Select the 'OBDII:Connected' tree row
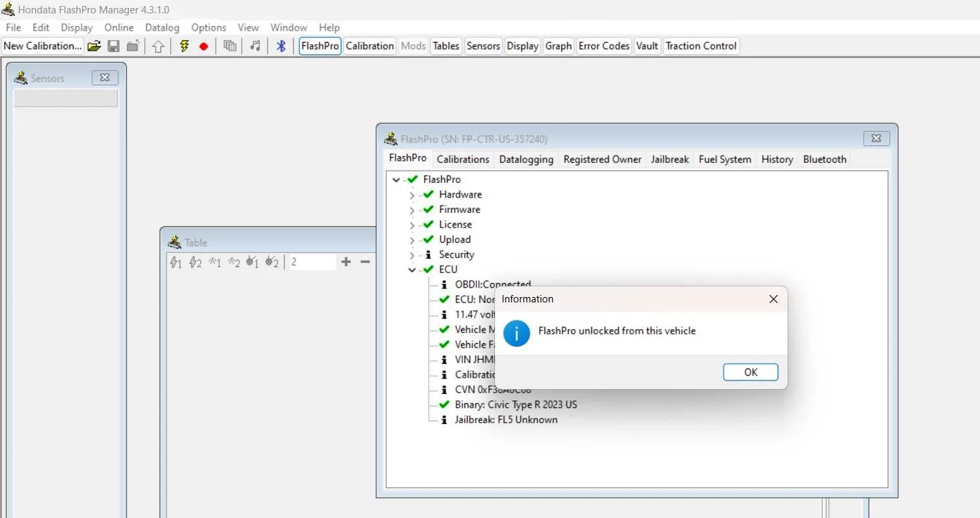Viewport: 980px width, 518px height. [492, 284]
